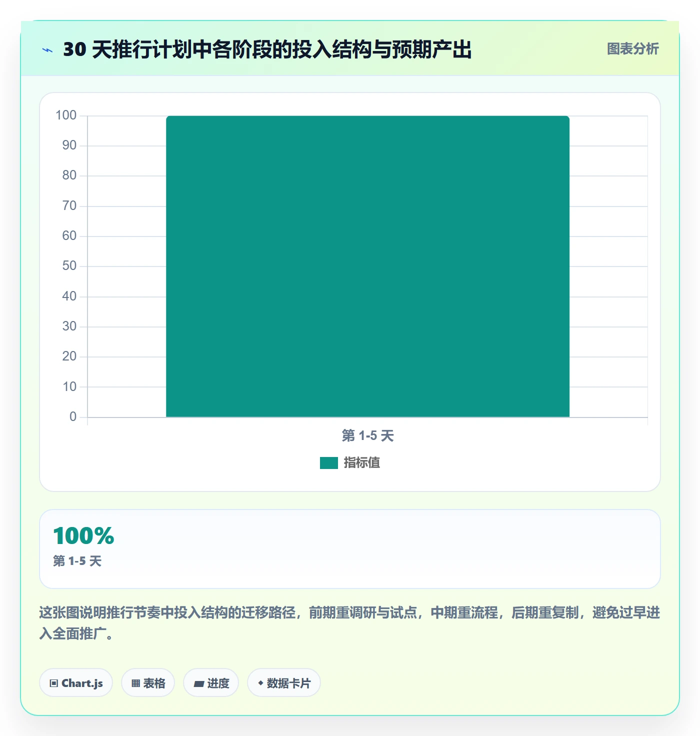The image size is (700, 736).
Task: Click the teal 指标值 legend color swatch
Action: (329, 463)
